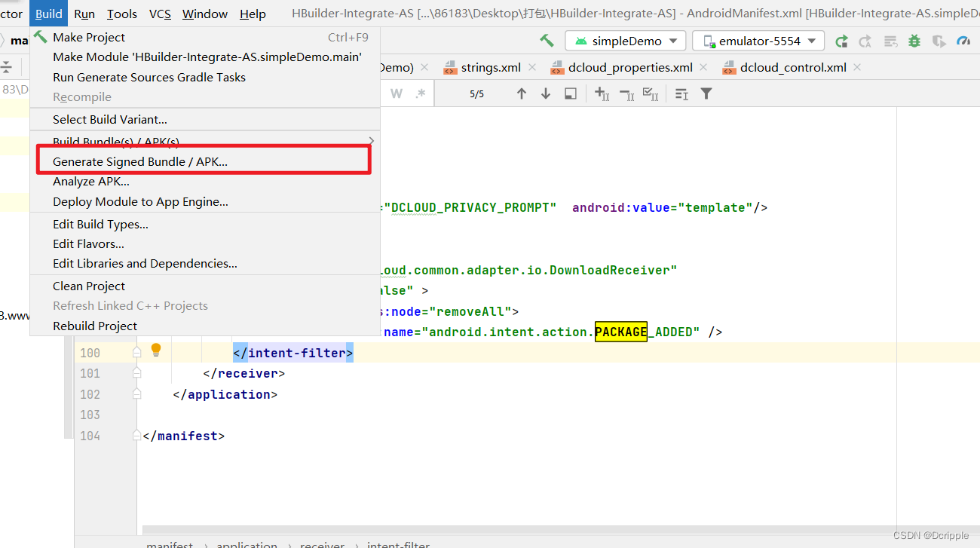Choose Run Generate Sources Gradle Tasks
Image resolution: width=980 pixels, height=548 pixels.
point(204,77)
